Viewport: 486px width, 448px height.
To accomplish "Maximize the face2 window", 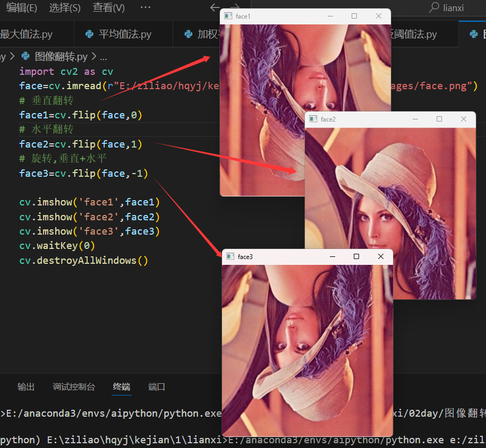I will click(439, 119).
